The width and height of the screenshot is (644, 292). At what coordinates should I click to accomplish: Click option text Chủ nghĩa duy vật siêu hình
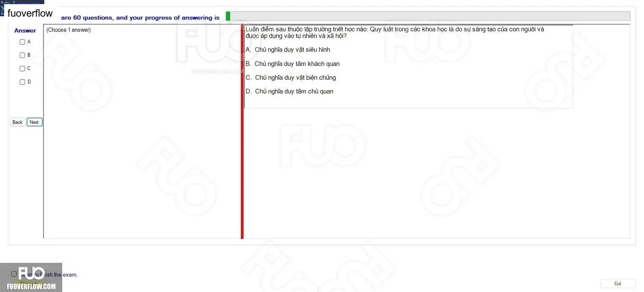click(x=292, y=50)
